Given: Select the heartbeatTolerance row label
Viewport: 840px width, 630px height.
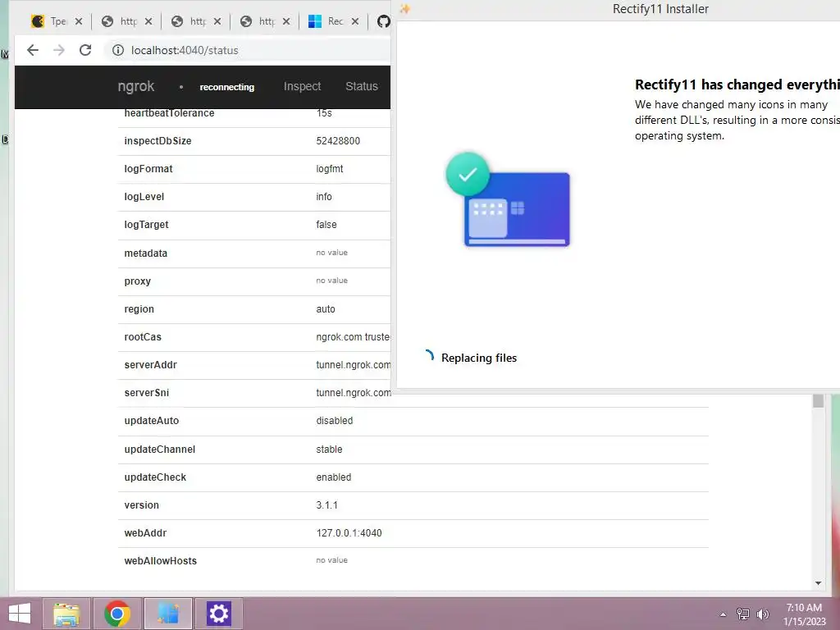Looking at the screenshot, I should [169, 113].
